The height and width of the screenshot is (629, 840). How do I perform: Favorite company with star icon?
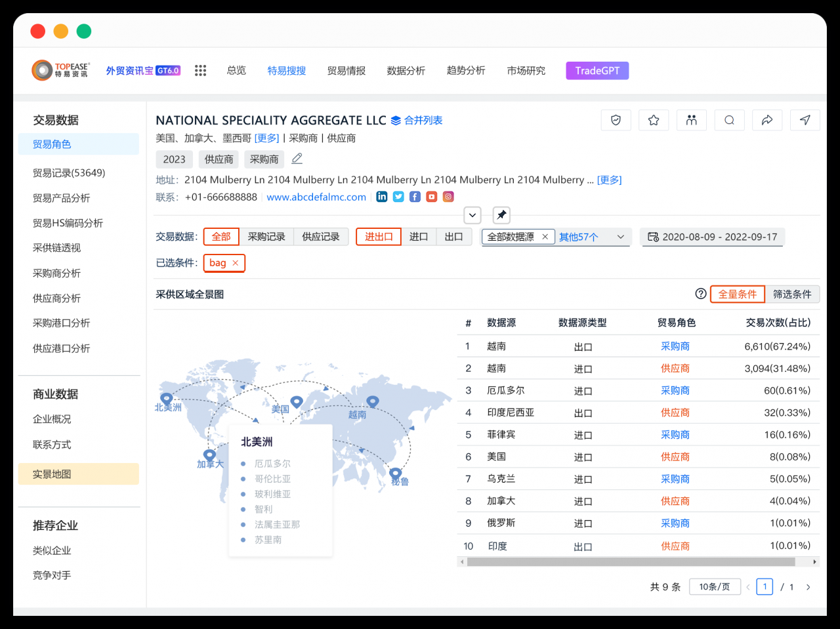(x=654, y=120)
